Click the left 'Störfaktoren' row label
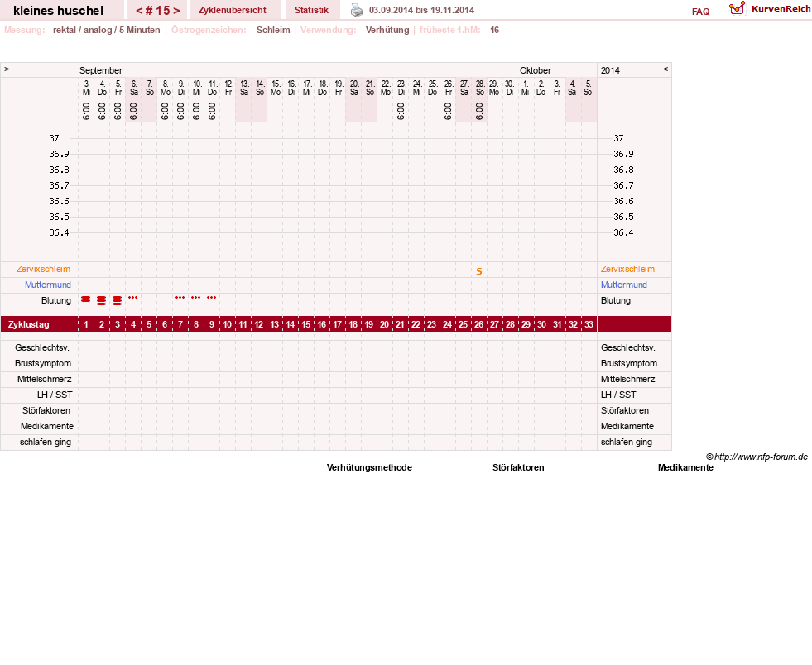Viewport: 812px width, 665px height. 46,410
